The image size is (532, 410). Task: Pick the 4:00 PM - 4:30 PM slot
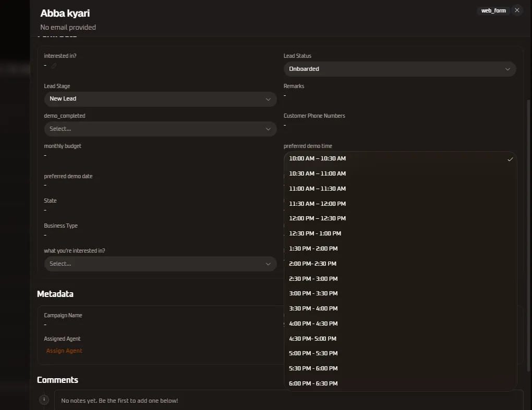coord(401,323)
